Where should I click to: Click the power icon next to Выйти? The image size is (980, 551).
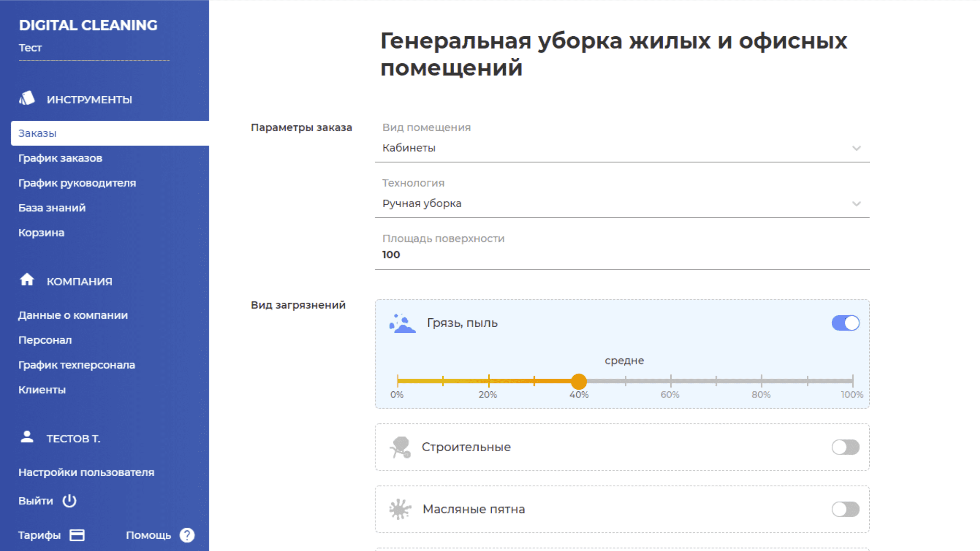tap(69, 501)
